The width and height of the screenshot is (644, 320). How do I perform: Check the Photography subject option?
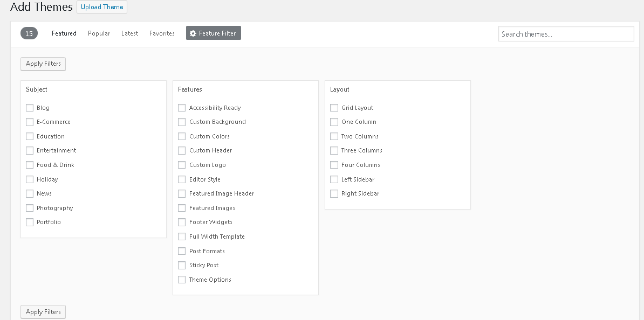coord(30,207)
